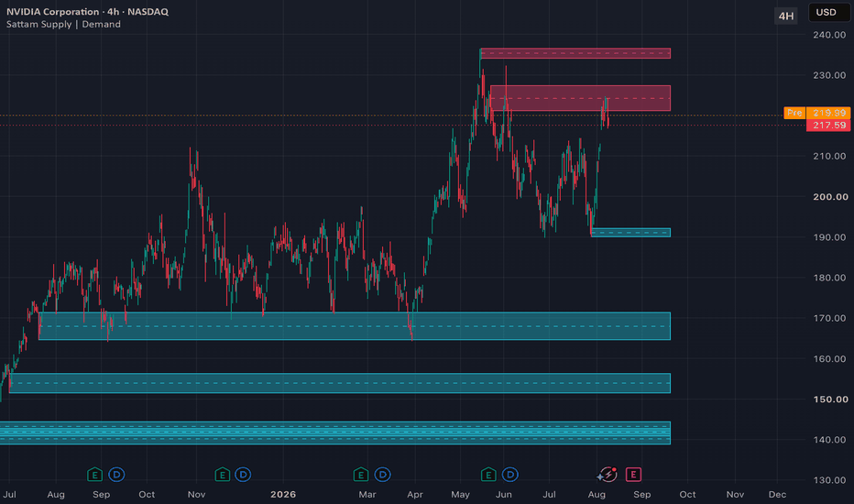Click the dividend D marker next to Mar

[x=382, y=475]
